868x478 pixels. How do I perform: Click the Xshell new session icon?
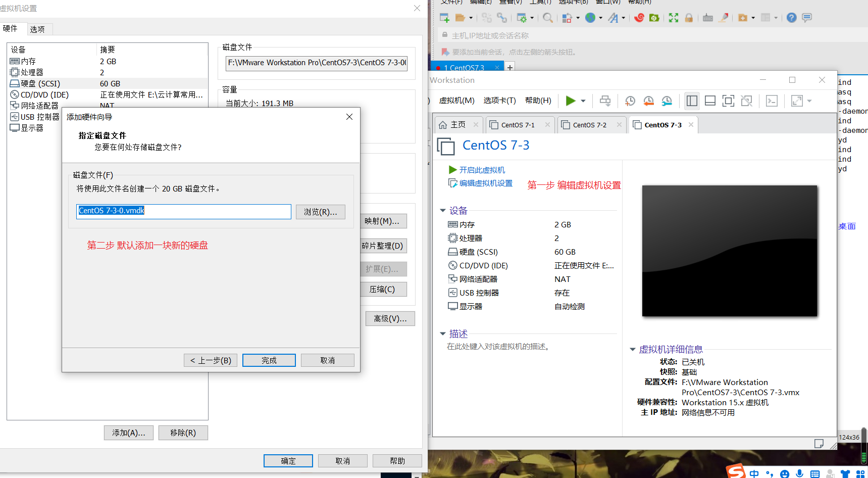pyautogui.click(x=444, y=18)
